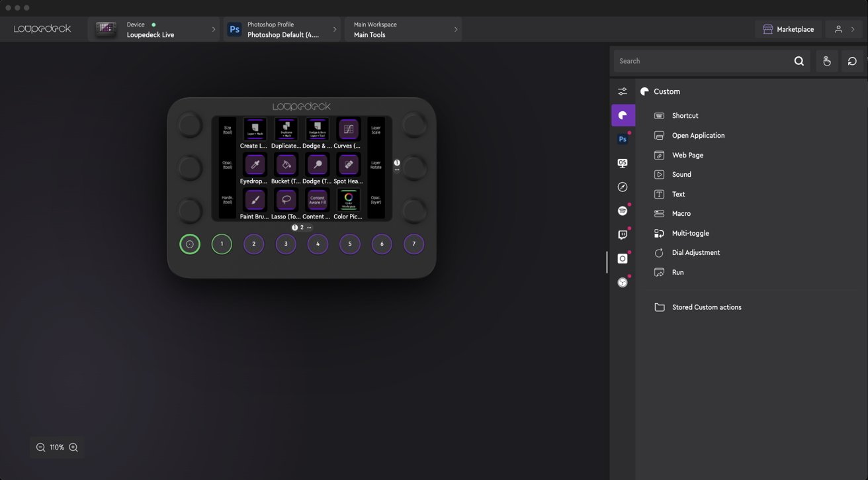Viewport: 868px width, 480px height.
Task: Zoom in with the plus magnifier
Action: (73, 448)
